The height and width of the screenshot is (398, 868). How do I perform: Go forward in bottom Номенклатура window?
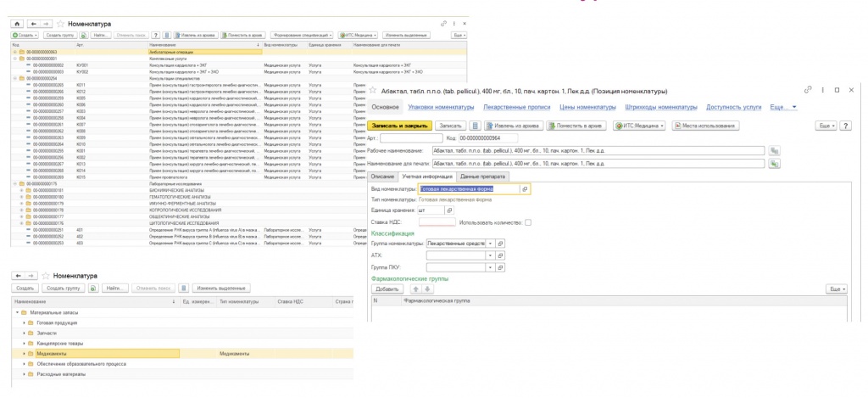click(x=31, y=276)
